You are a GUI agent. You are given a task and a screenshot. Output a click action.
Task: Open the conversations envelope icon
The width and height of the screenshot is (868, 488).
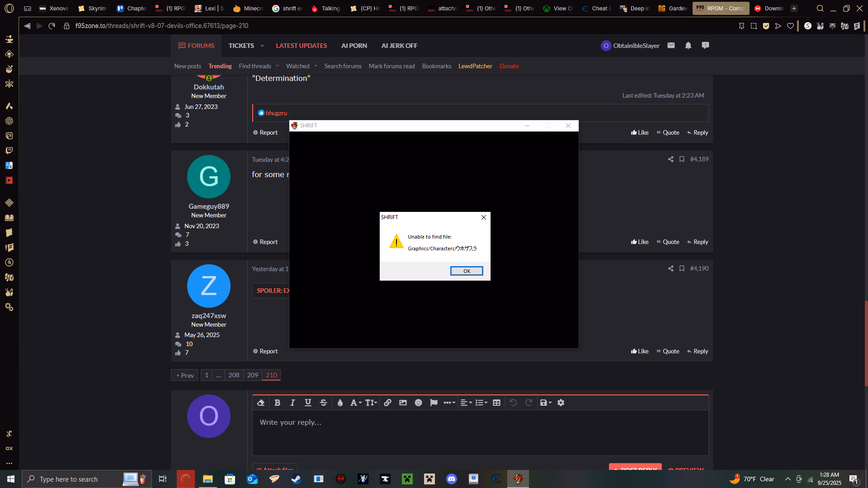pyautogui.click(x=671, y=46)
